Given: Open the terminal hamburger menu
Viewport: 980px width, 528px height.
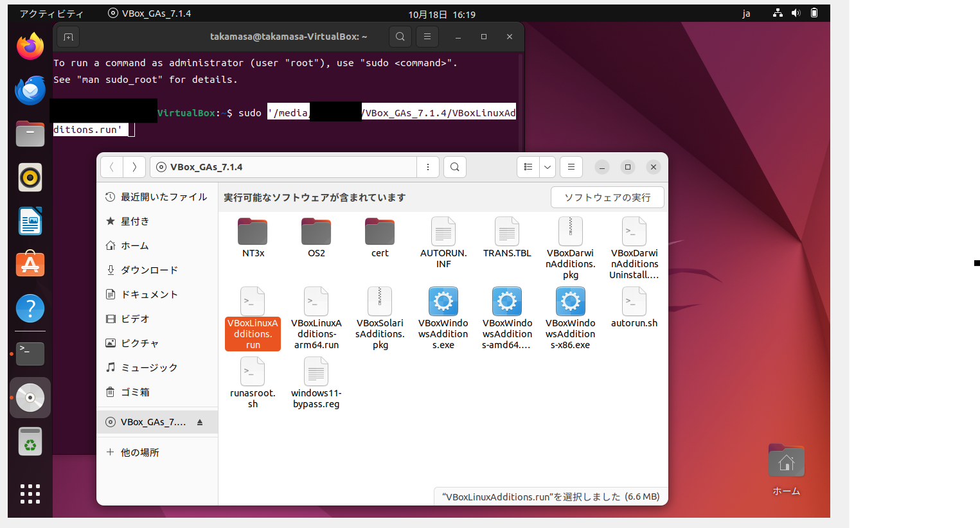Looking at the screenshot, I should 427,37.
